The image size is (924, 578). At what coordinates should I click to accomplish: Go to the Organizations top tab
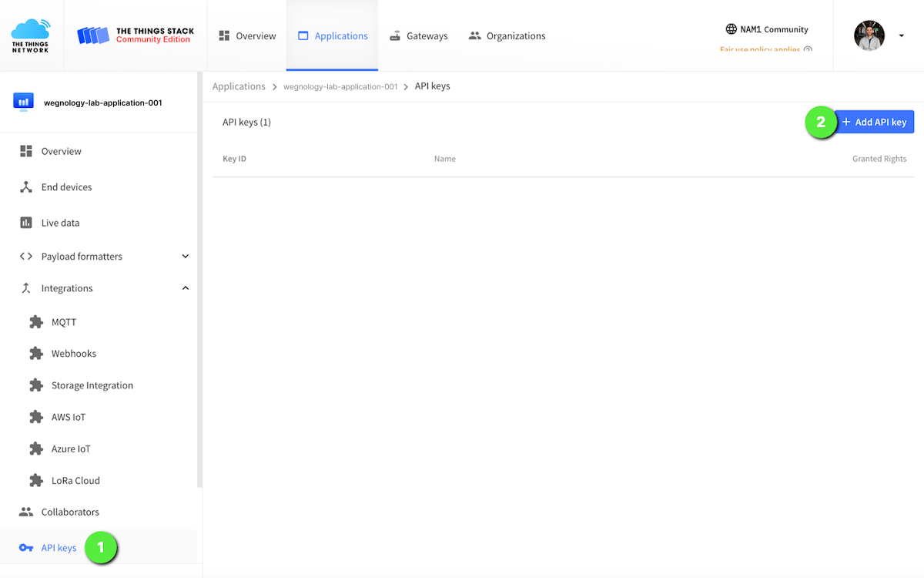click(507, 36)
